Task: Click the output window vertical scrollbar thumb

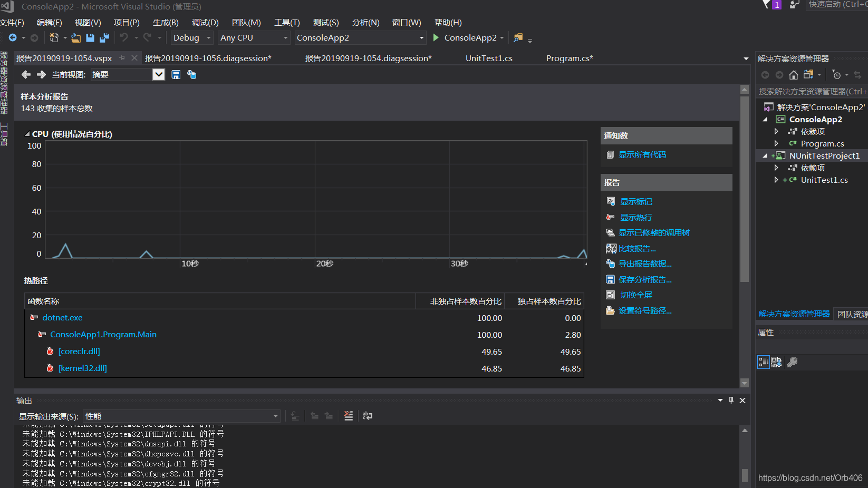Action: 745,475
